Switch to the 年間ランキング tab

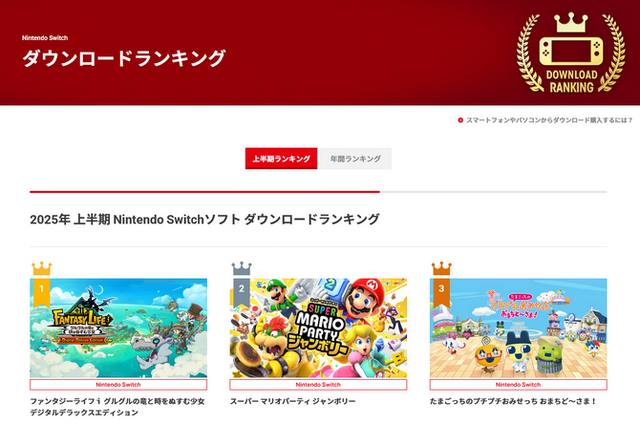[355, 159]
